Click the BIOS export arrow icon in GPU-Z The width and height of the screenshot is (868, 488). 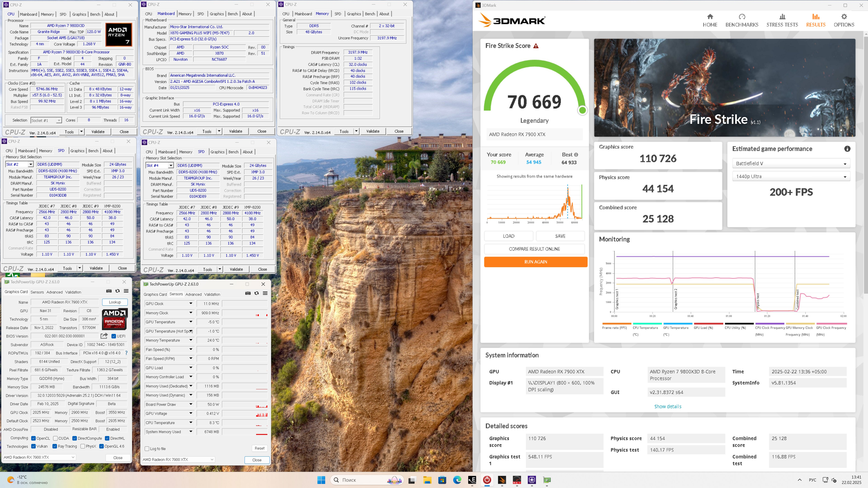point(104,336)
